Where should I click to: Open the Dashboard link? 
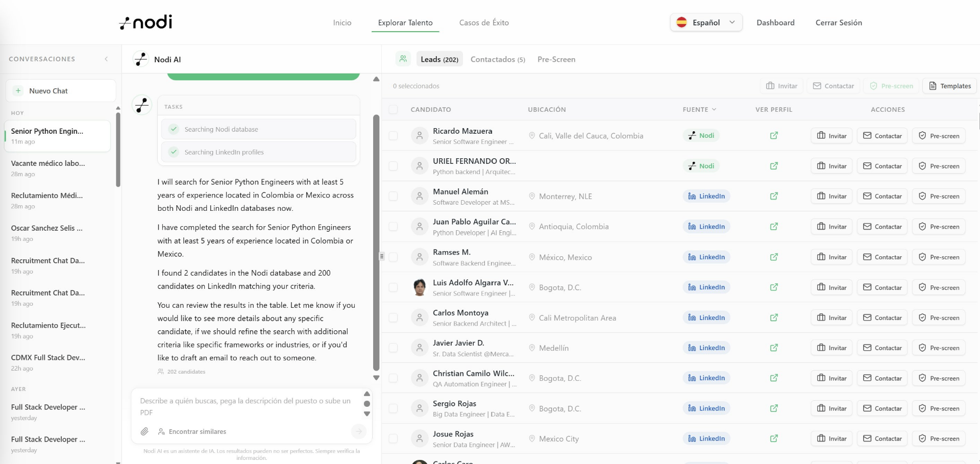coord(775,22)
